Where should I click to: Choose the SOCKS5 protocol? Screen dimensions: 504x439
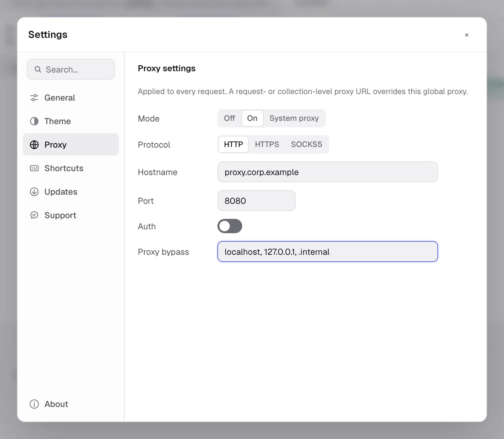click(x=307, y=144)
